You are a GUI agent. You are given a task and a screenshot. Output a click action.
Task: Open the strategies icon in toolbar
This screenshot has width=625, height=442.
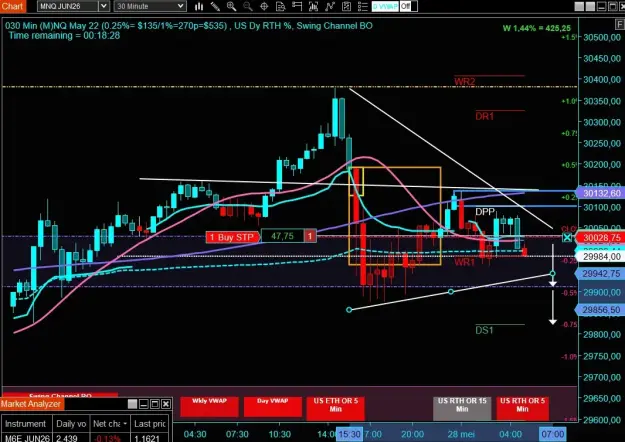(x=346, y=6)
